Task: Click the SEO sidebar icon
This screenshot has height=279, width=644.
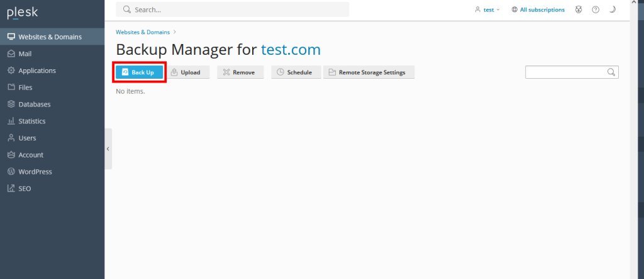Action: pos(11,188)
